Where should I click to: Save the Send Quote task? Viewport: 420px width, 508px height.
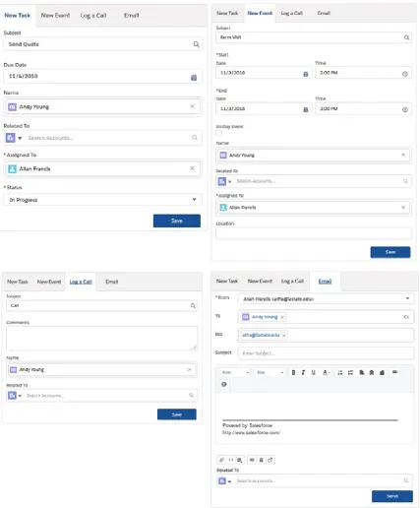click(177, 221)
